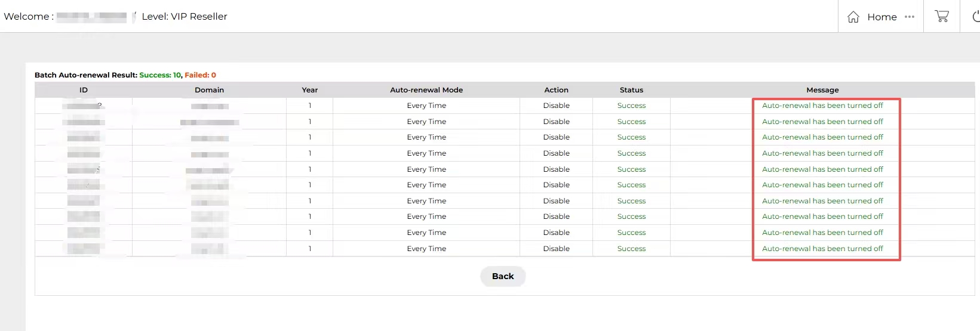Click the ID column header
The width and height of the screenshot is (980, 331).
84,90
